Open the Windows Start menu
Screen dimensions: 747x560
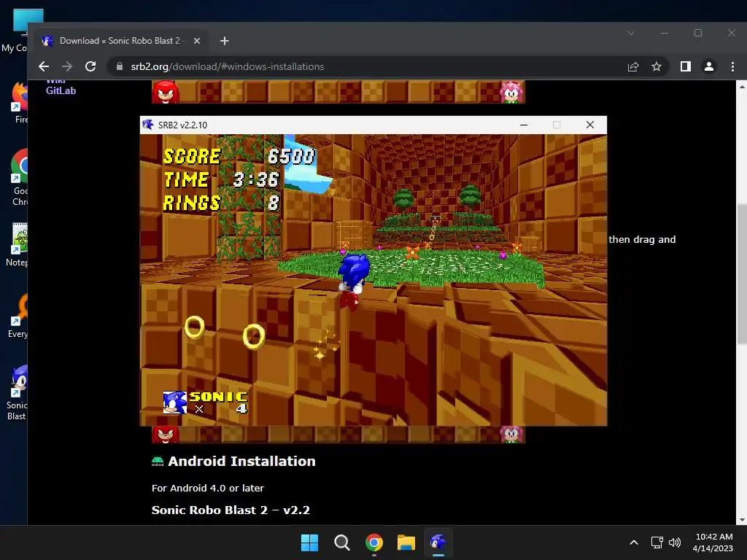point(309,542)
